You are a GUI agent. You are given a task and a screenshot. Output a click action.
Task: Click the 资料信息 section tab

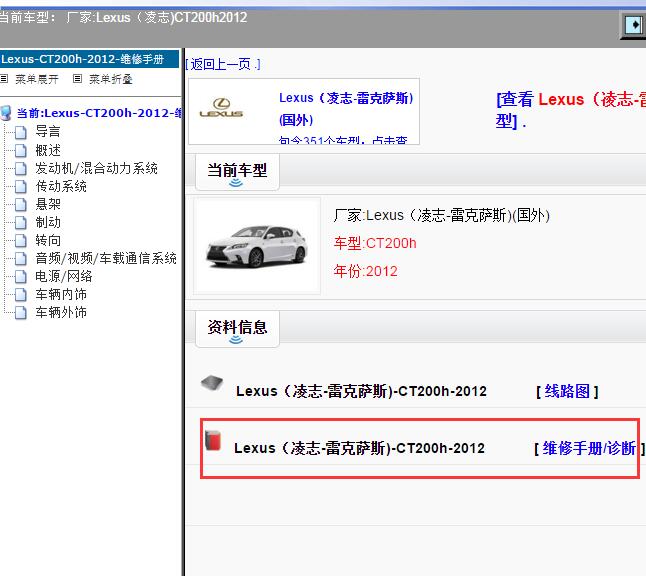click(x=237, y=329)
